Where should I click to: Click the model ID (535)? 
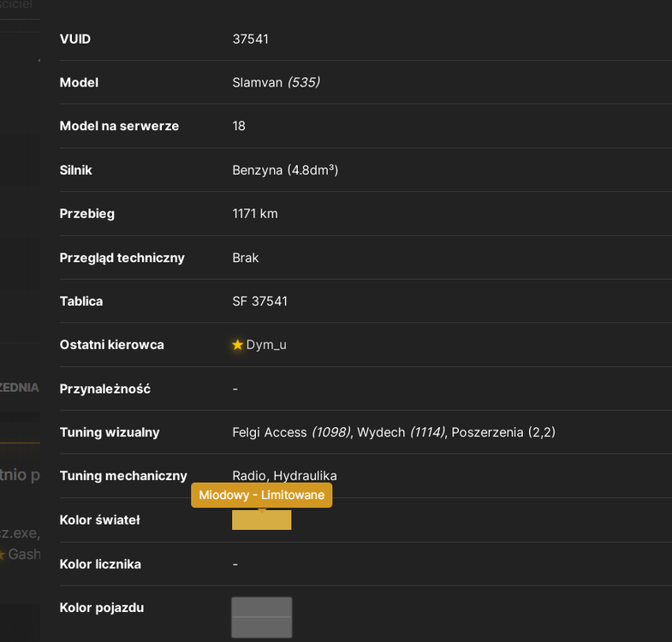tap(303, 82)
